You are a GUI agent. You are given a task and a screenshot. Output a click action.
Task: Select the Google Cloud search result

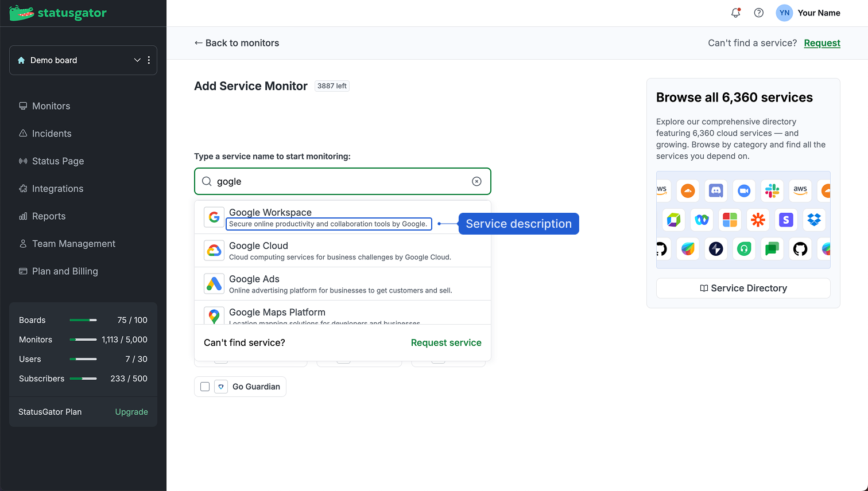[x=343, y=251]
